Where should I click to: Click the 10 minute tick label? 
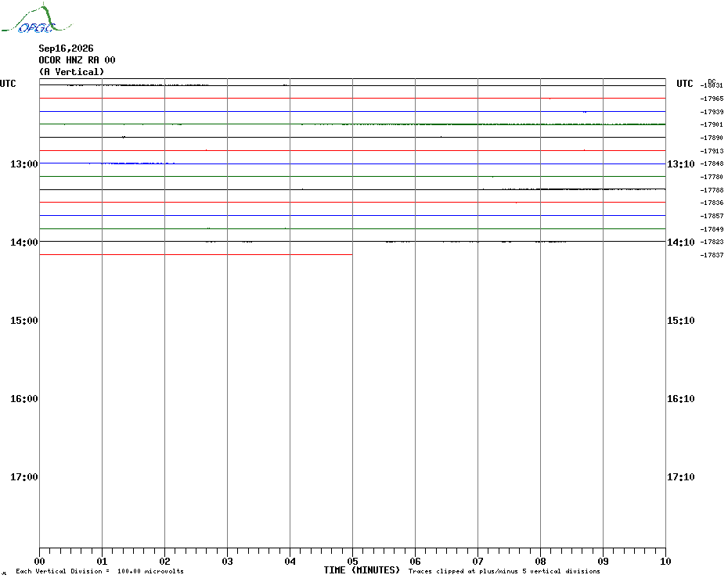point(665,561)
